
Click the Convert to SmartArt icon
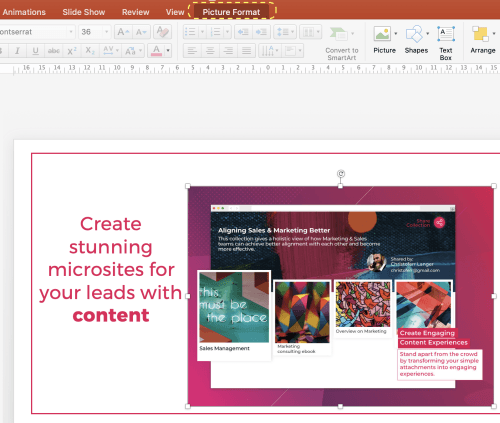click(x=338, y=34)
